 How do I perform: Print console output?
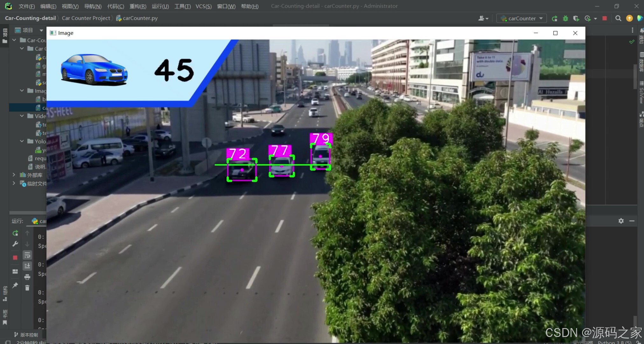(x=27, y=277)
